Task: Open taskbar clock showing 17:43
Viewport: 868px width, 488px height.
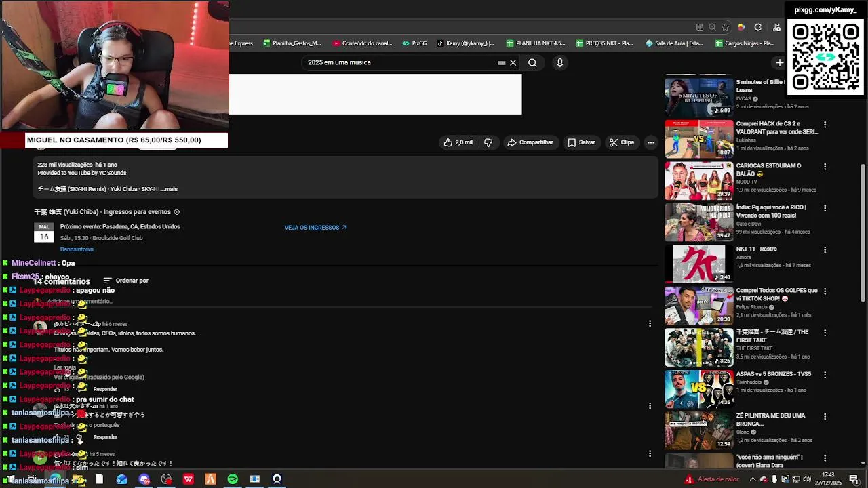Action: pyautogui.click(x=828, y=479)
